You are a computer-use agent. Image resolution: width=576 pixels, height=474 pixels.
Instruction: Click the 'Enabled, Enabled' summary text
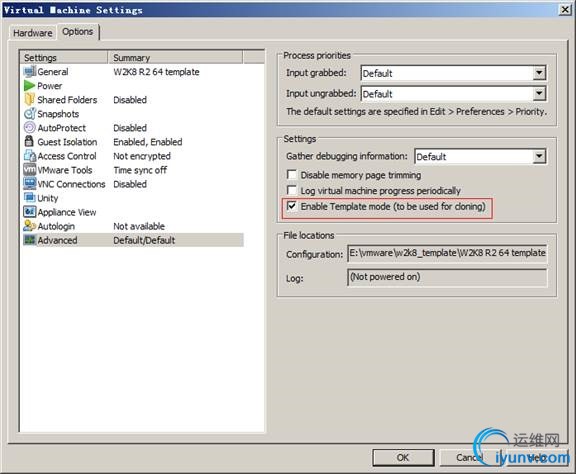[148, 142]
